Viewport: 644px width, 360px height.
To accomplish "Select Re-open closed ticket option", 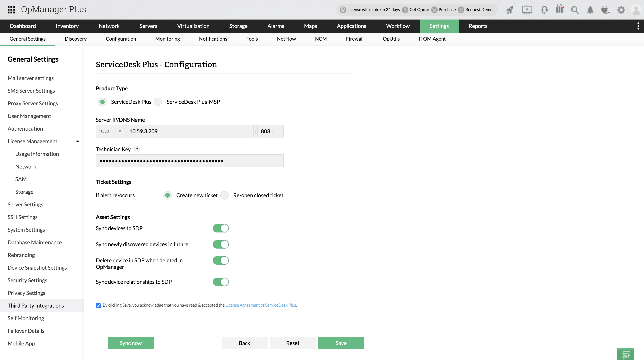I will coord(224,195).
